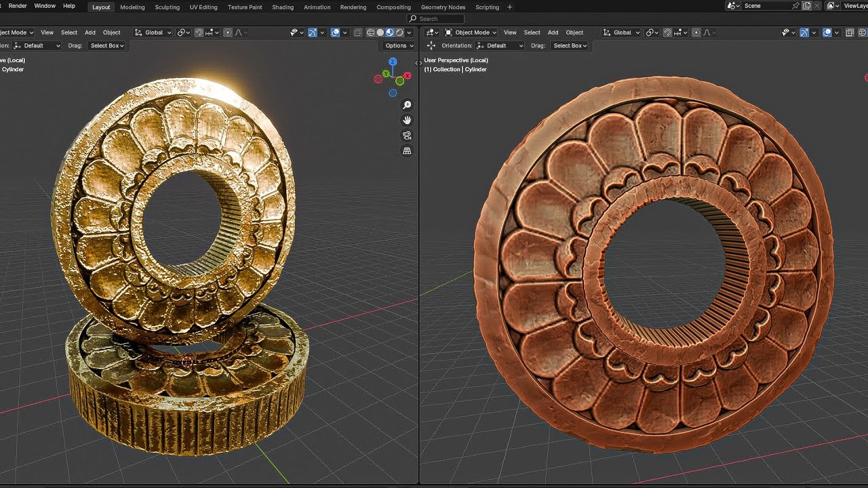Screen dimensions: 868x488
Task: Click the Scene name field
Action: pyautogui.click(x=766, y=5)
